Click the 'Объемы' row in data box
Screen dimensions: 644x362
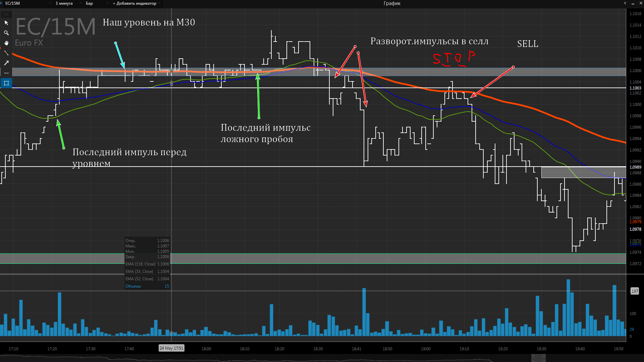click(147, 286)
